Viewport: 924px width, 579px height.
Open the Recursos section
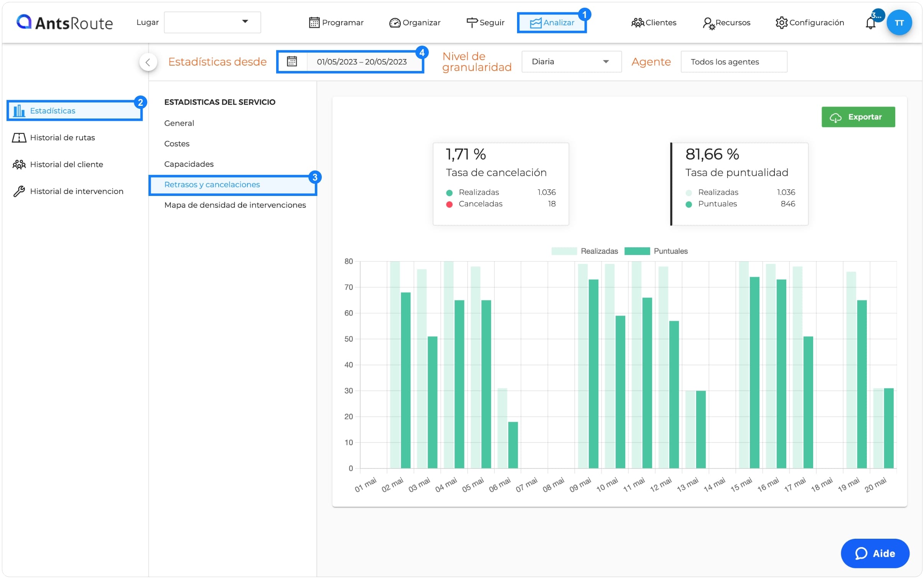point(726,23)
